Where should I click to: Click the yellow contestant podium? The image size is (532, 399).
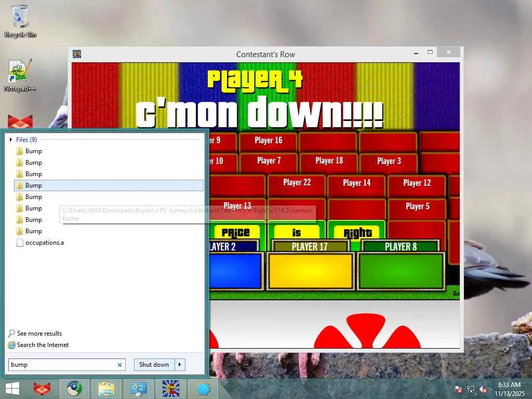pyautogui.click(x=311, y=271)
